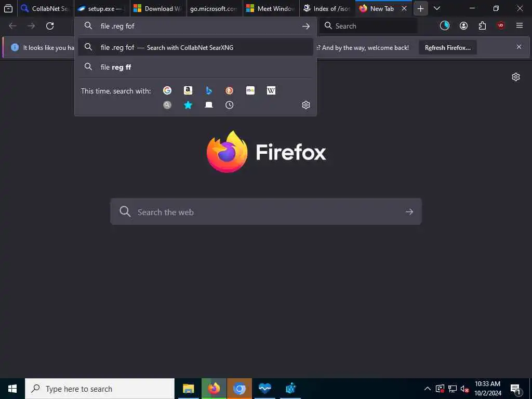Click the toolbar Search field
532x399 pixels.
click(368, 26)
